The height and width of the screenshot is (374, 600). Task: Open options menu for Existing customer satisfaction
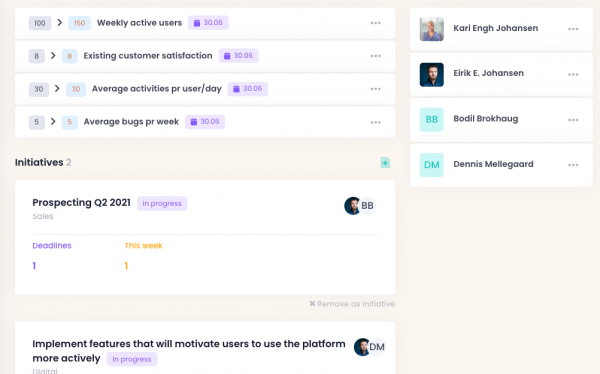375,56
